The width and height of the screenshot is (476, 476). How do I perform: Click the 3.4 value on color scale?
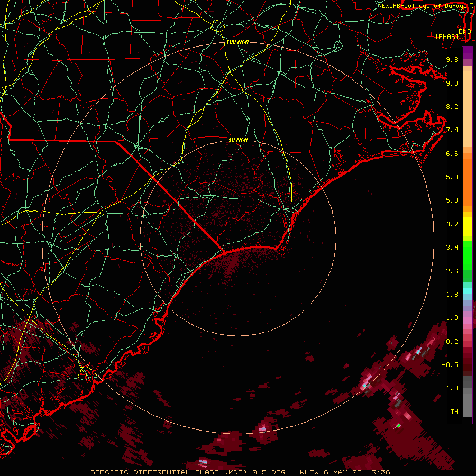pyautogui.click(x=452, y=248)
